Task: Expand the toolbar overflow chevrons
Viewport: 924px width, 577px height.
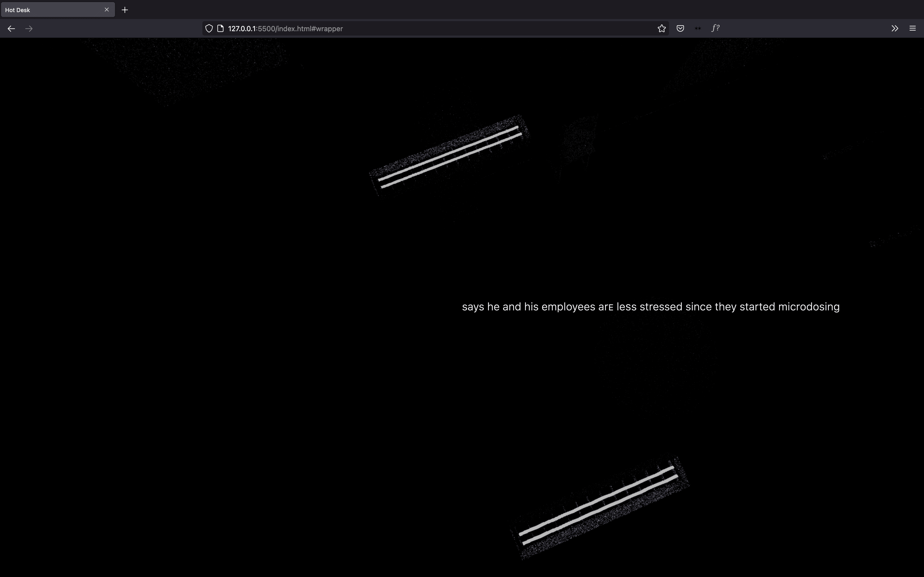Action: click(x=895, y=29)
